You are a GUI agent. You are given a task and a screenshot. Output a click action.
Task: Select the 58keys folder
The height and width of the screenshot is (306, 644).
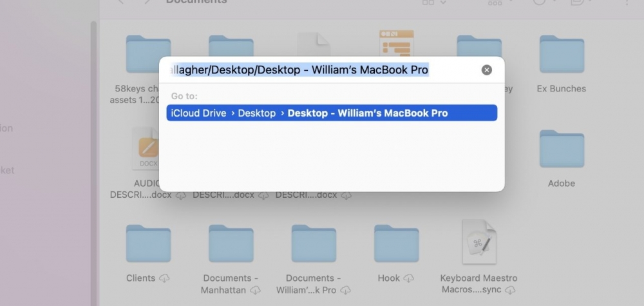click(x=148, y=55)
